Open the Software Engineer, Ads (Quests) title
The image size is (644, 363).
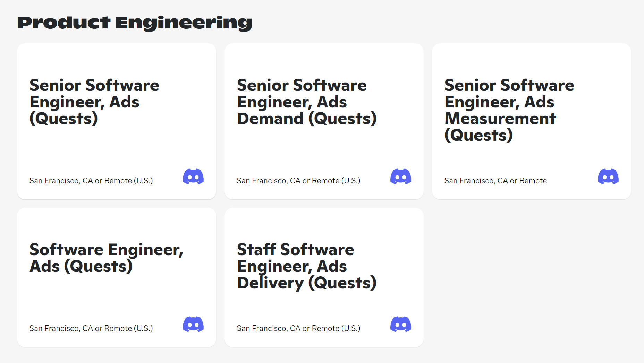pos(106,258)
